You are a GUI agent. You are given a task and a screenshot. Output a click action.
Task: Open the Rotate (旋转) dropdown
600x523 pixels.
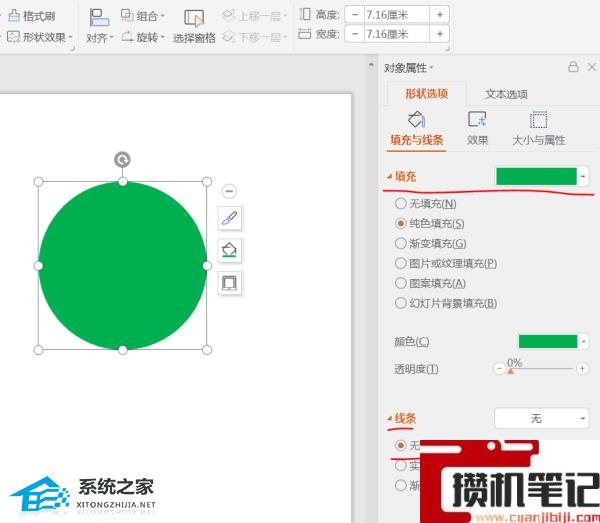click(143, 37)
